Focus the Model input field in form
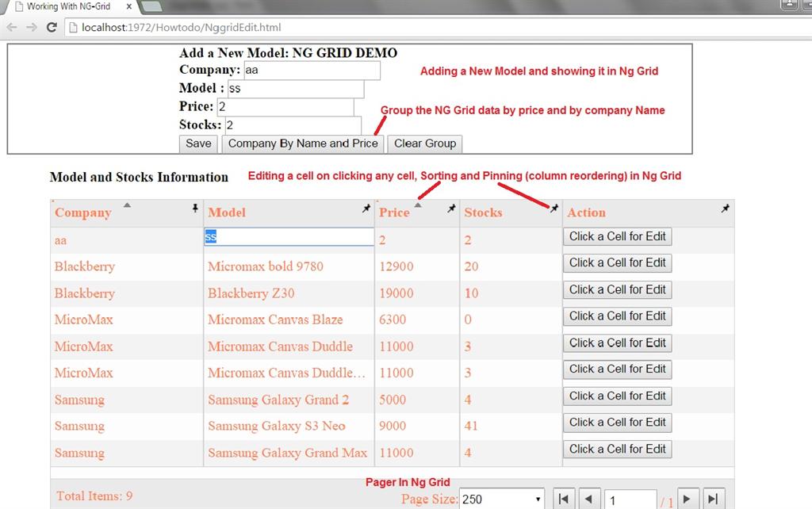This screenshot has height=509, width=812. click(x=296, y=89)
